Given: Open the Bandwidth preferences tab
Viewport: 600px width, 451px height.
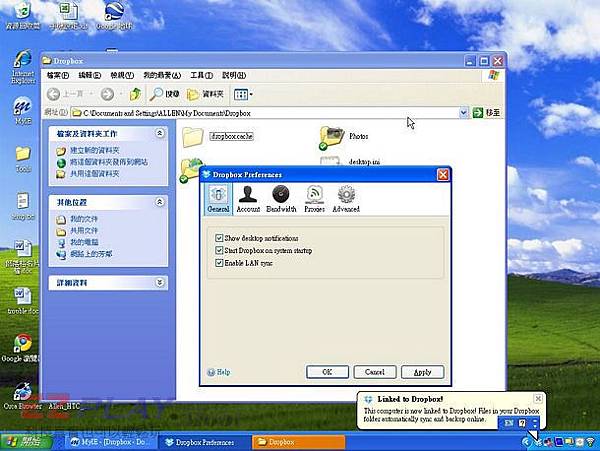Looking at the screenshot, I should pyautogui.click(x=281, y=199).
